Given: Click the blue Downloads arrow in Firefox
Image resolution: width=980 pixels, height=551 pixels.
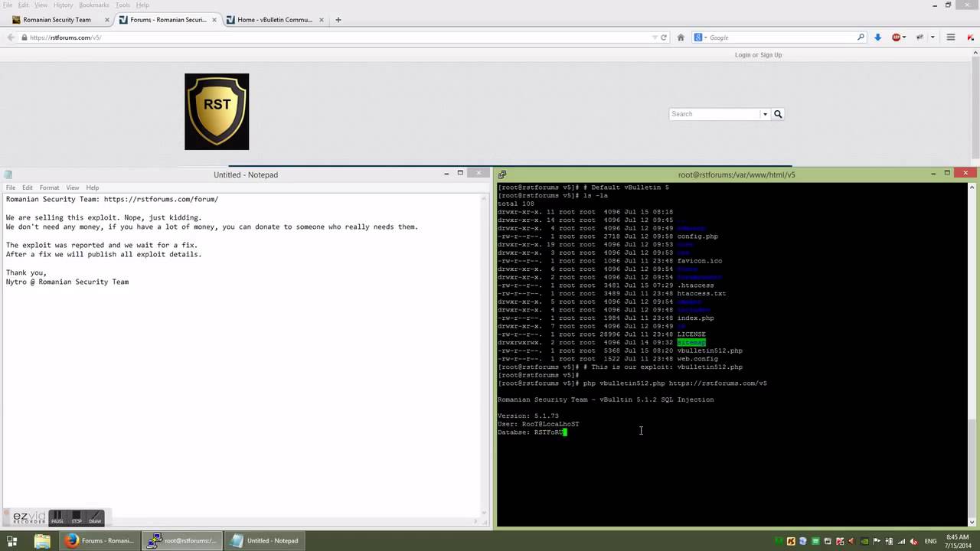Looking at the screenshot, I should click(877, 37).
